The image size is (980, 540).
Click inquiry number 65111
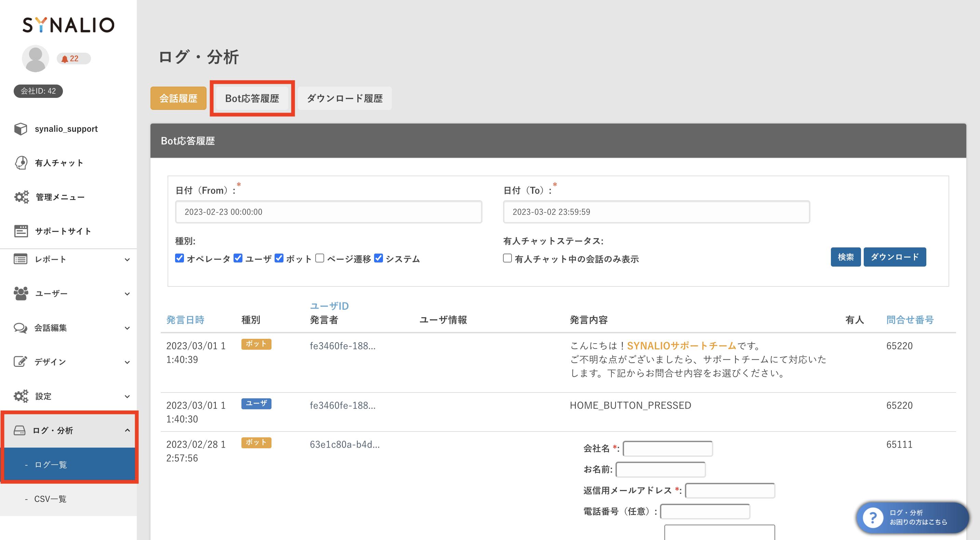pyautogui.click(x=899, y=445)
